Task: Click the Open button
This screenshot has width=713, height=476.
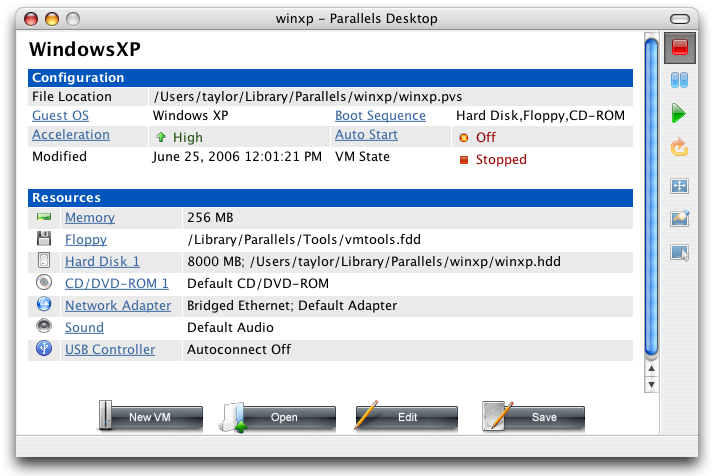Action: tap(277, 417)
